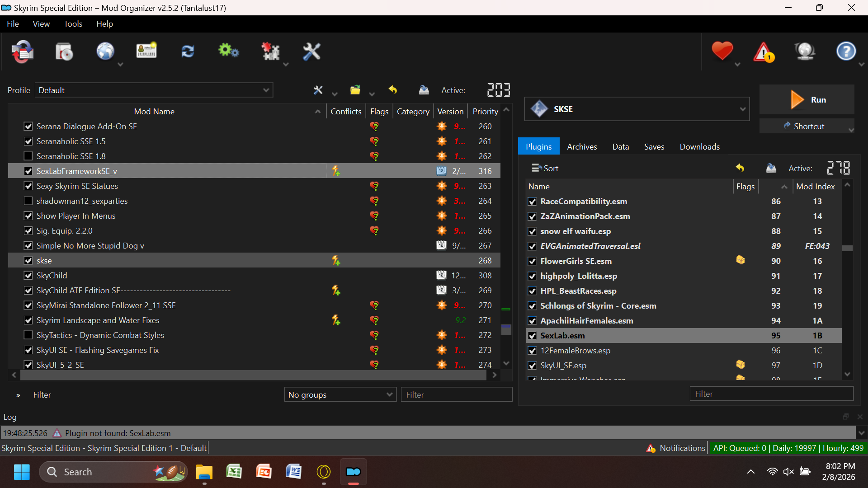
Task: Click the endorse red heart icon
Action: point(722,51)
